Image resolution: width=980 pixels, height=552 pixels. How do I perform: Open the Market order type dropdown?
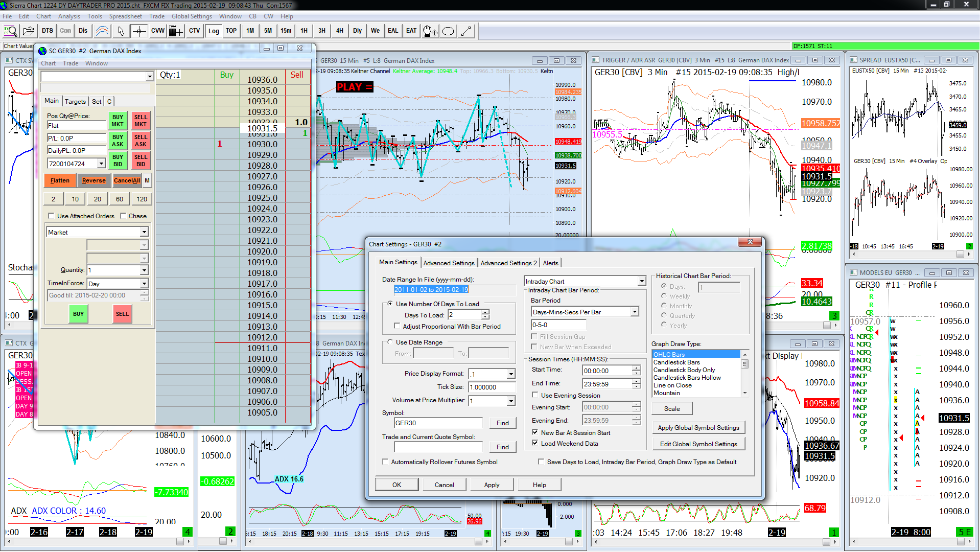144,233
